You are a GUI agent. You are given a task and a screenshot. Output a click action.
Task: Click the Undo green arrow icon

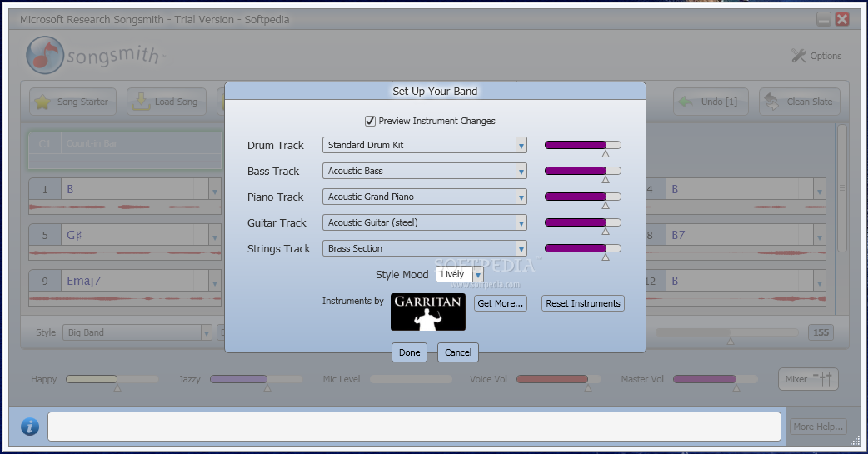(686, 102)
